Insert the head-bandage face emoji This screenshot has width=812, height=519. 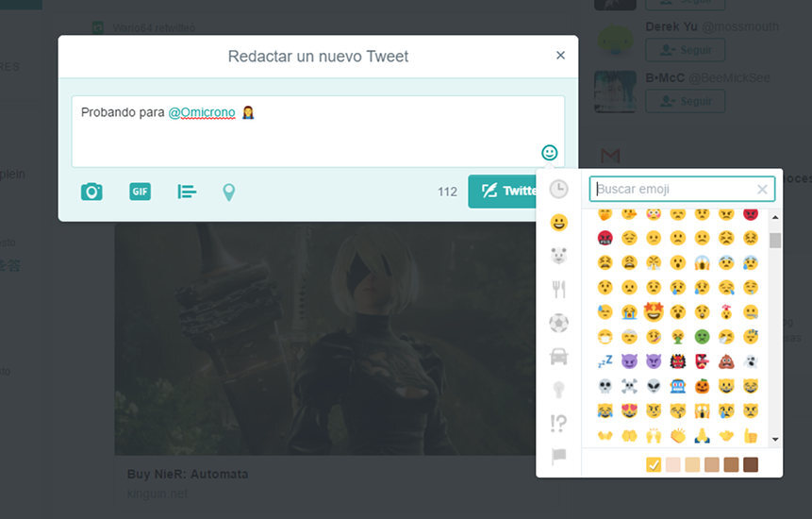pos(629,337)
